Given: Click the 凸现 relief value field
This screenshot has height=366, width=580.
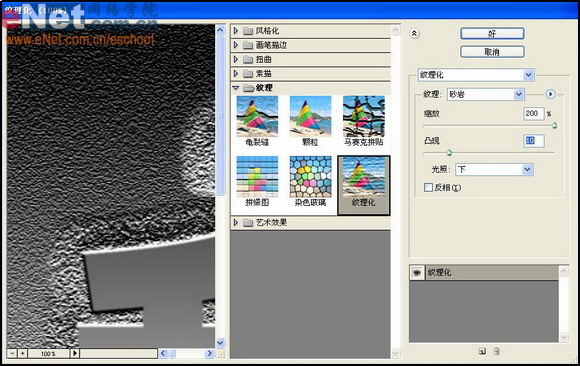Looking at the screenshot, I should pyautogui.click(x=534, y=141).
